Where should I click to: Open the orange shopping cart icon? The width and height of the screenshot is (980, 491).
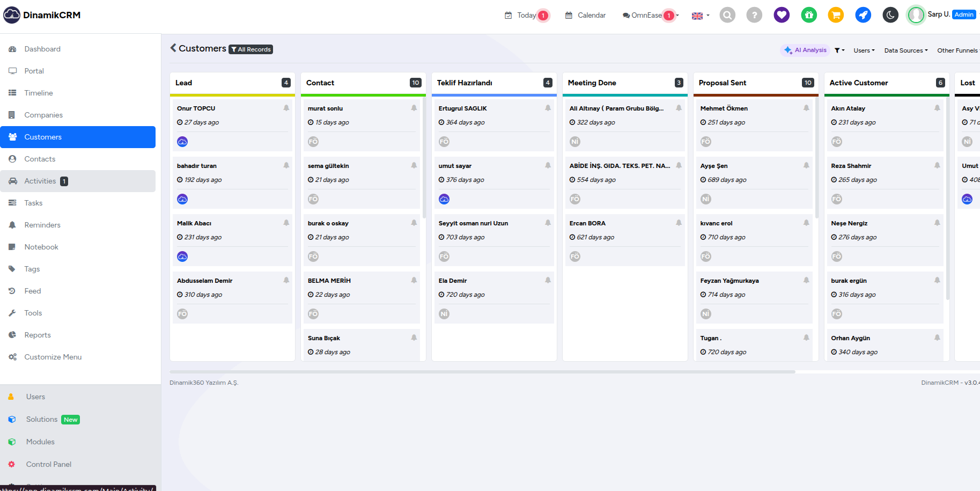[x=836, y=15]
